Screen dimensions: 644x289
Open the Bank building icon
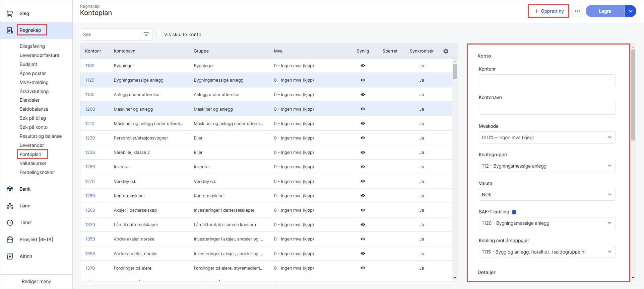tap(10, 189)
